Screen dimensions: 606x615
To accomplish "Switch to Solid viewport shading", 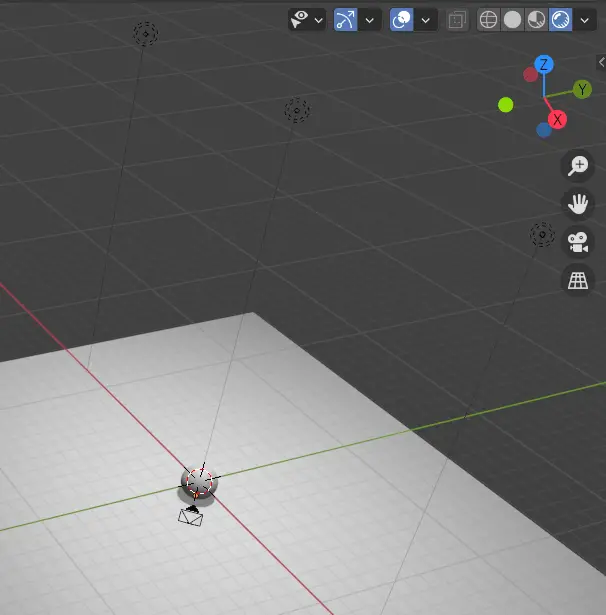I will pyautogui.click(x=512, y=20).
